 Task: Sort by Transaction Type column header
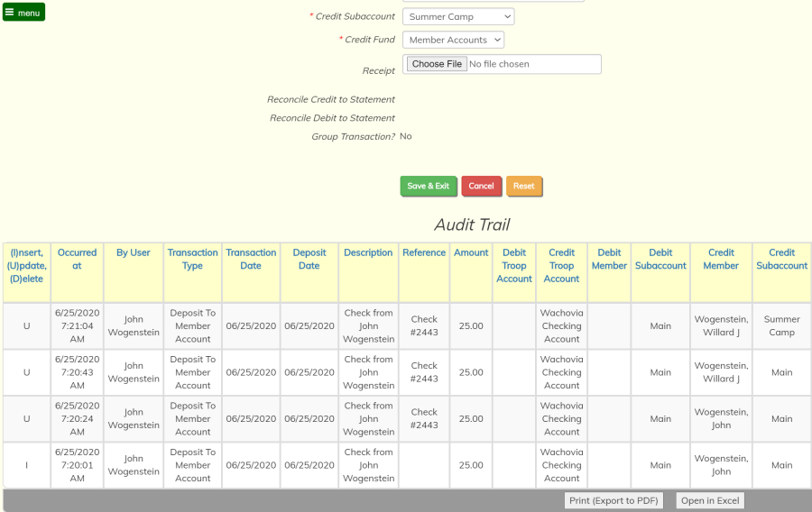click(193, 259)
